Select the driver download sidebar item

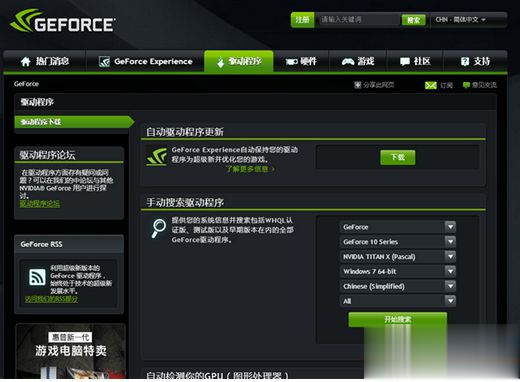click(x=74, y=122)
